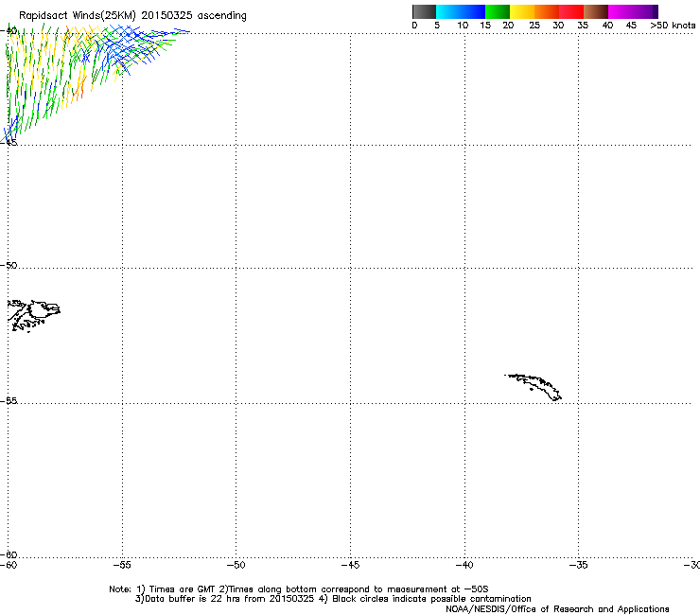The height and width of the screenshot is (615, 700).
Task: Pick the cyan-blue 5-15 knots color bar segment
Action: pos(461,11)
